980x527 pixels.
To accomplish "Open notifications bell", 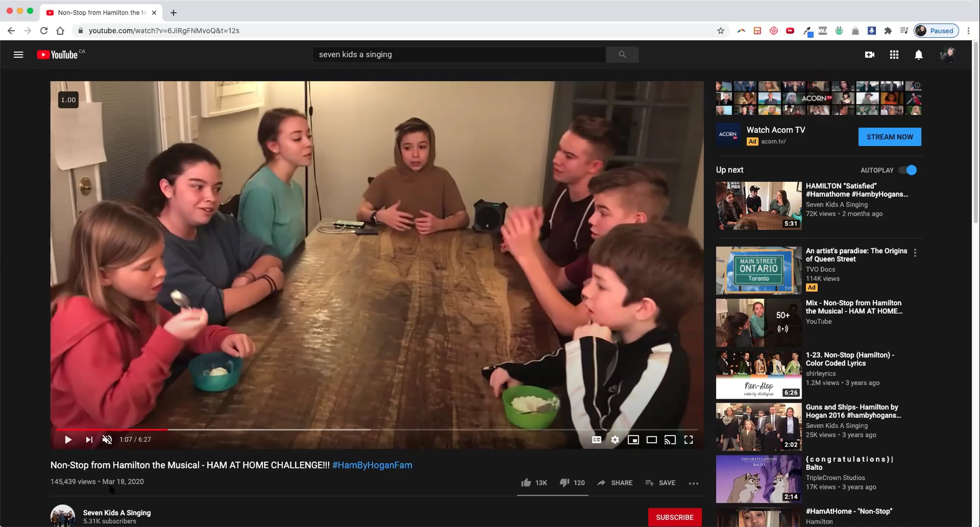I will 918,55.
